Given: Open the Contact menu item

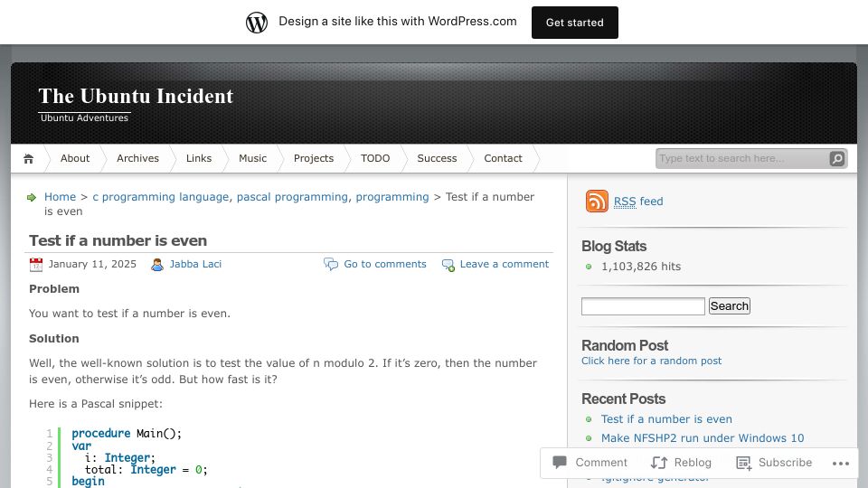Looking at the screenshot, I should pos(503,158).
